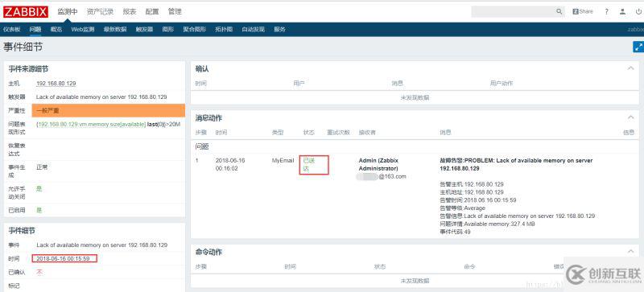The height and width of the screenshot is (292, 644).
Task: Click the @163.com email address
Action: (x=392, y=176)
